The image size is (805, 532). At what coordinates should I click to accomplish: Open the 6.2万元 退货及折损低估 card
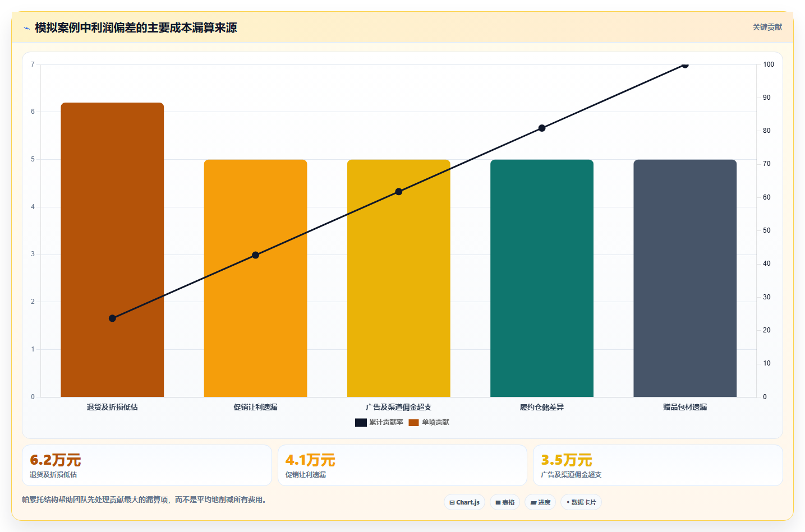147,465
